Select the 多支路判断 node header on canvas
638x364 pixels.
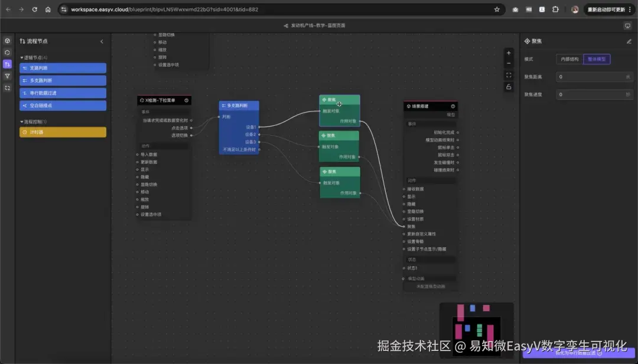coord(239,106)
